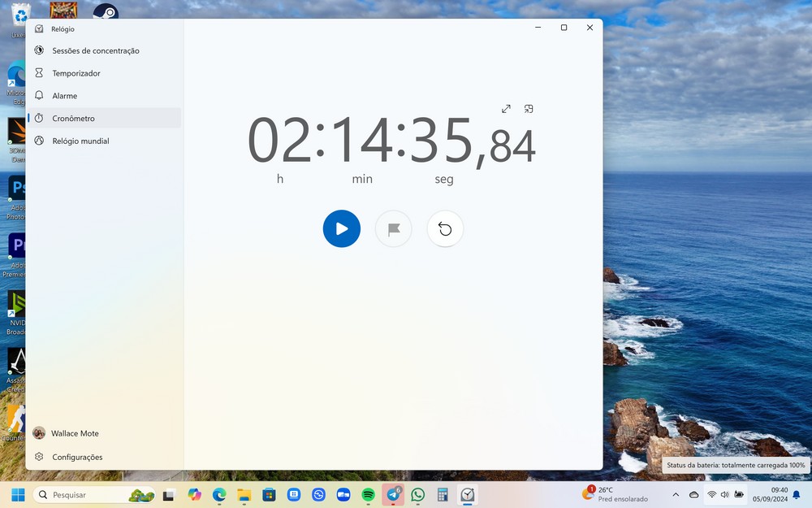Image resolution: width=812 pixels, height=508 pixels.
Task: Expand the stopwatch to full view
Action: click(x=506, y=109)
